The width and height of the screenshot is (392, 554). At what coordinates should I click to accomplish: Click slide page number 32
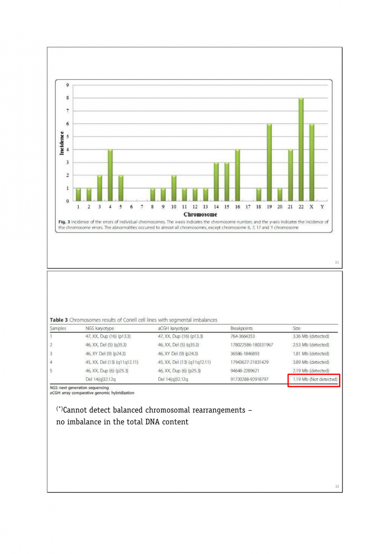tap(337, 487)
